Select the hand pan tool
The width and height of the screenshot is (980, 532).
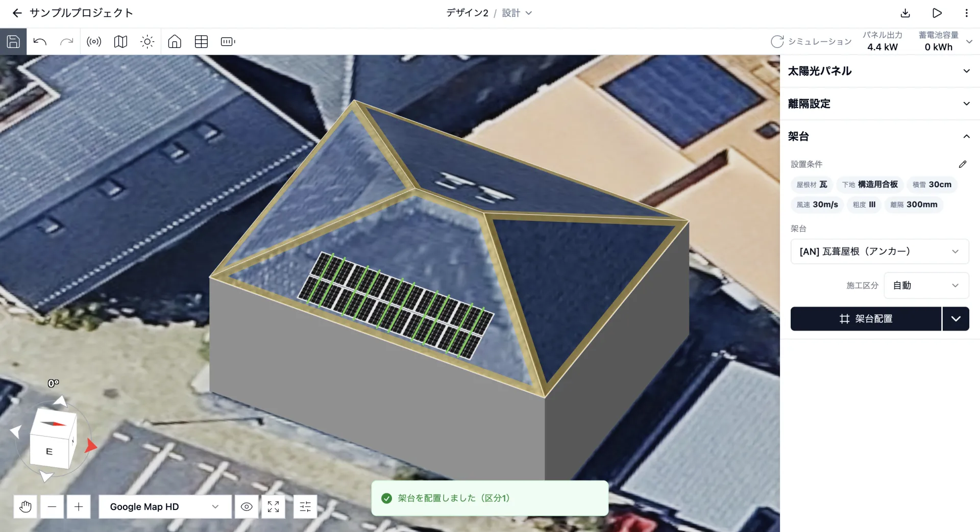pyautogui.click(x=26, y=506)
